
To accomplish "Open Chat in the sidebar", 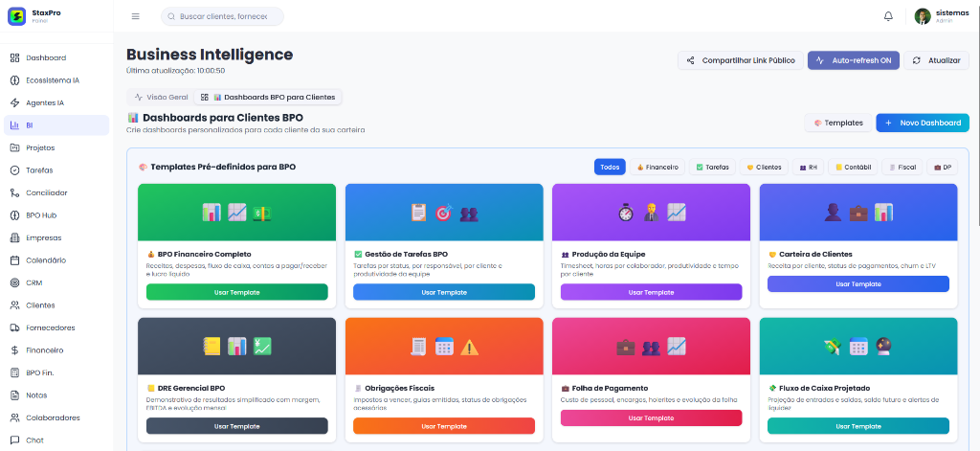I will (x=56, y=440).
